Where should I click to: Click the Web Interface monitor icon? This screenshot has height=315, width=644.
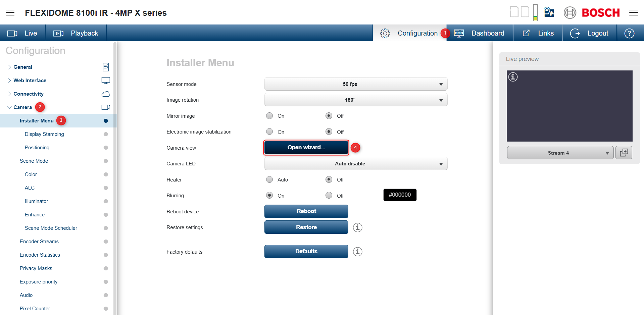pos(106,81)
